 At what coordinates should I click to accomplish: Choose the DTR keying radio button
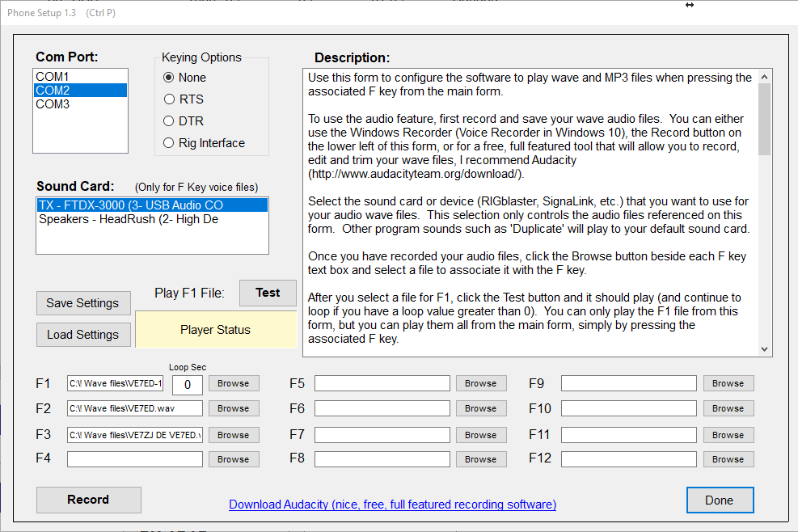[169, 121]
